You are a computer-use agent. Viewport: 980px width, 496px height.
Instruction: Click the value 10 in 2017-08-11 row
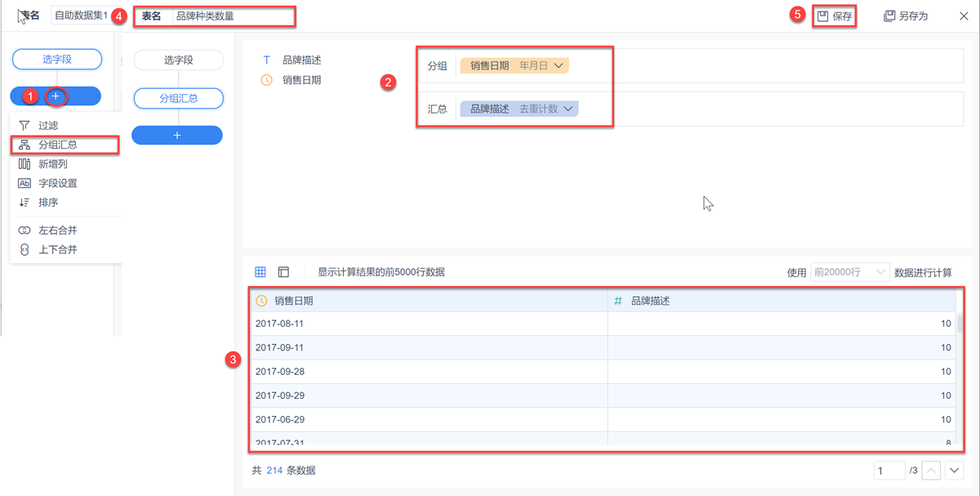pos(946,324)
